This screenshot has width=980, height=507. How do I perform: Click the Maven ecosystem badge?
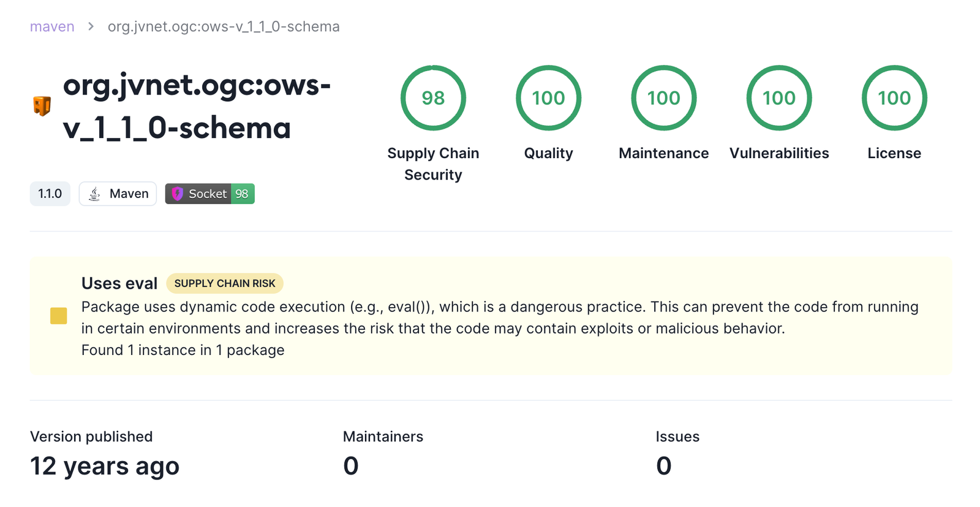tap(118, 194)
